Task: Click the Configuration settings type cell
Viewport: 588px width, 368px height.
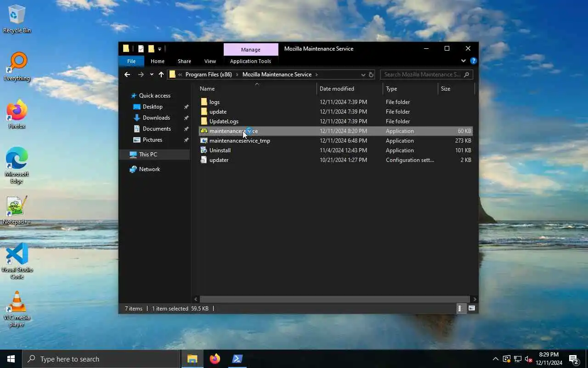Action: 410,160
